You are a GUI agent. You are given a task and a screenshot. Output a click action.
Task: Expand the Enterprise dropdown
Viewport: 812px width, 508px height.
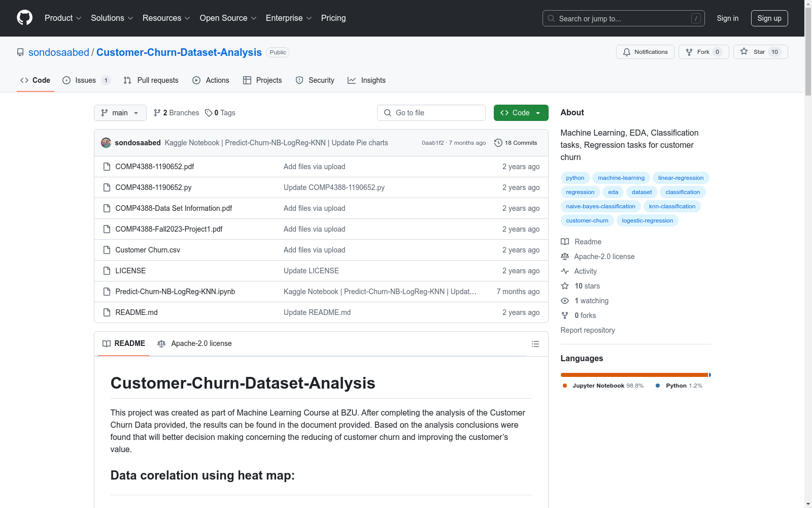click(289, 18)
